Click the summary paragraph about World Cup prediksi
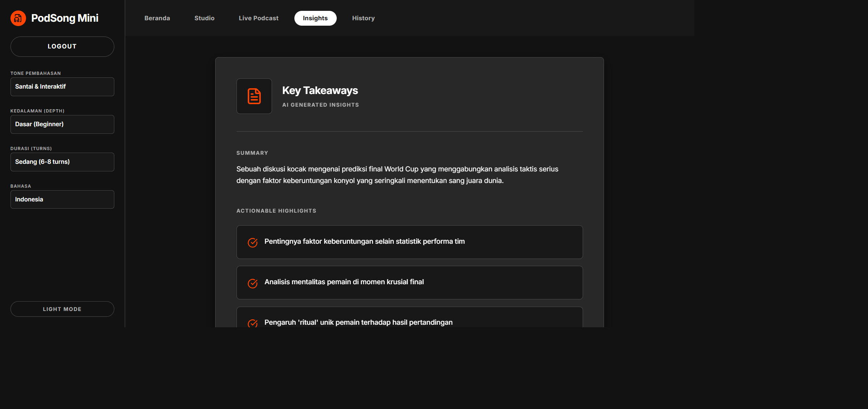 (397, 175)
